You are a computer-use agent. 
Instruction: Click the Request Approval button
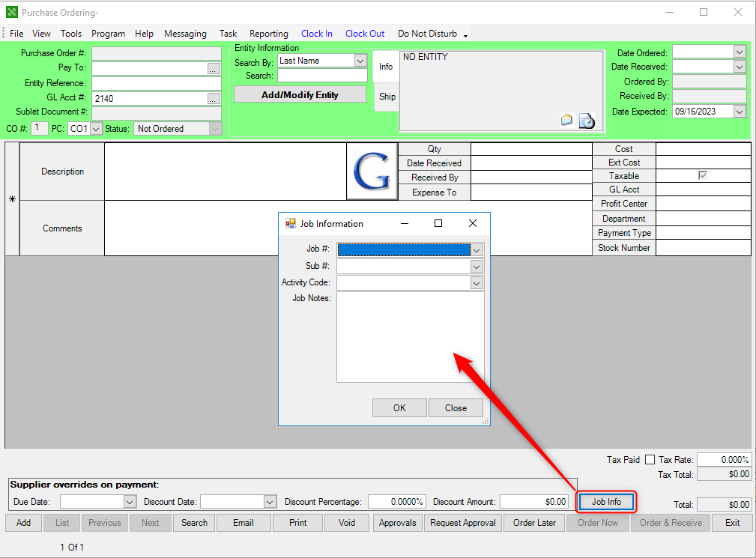(463, 523)
